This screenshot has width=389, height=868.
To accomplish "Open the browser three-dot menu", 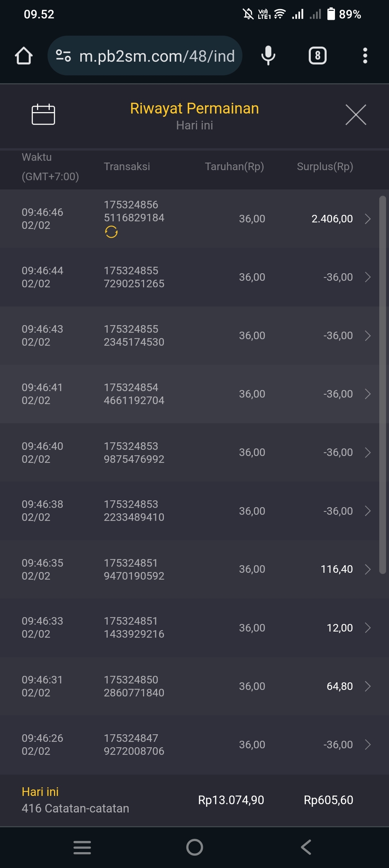I will pyautogui.click(x=365, y=56).
